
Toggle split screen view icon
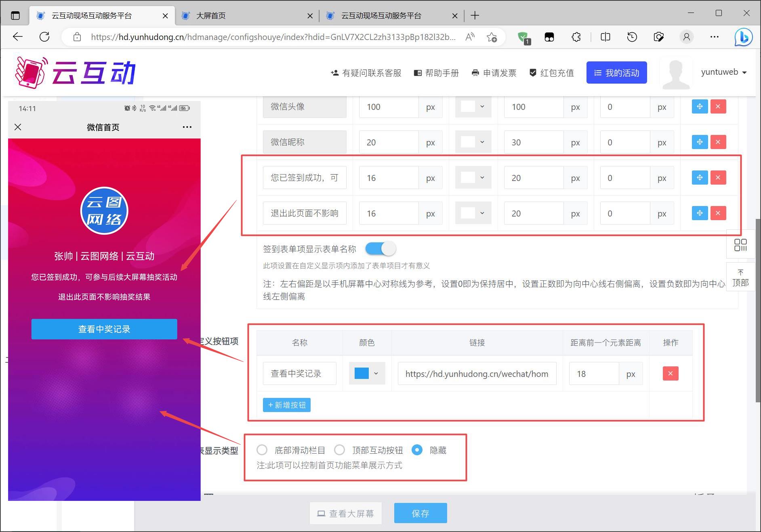pos(605,37)
